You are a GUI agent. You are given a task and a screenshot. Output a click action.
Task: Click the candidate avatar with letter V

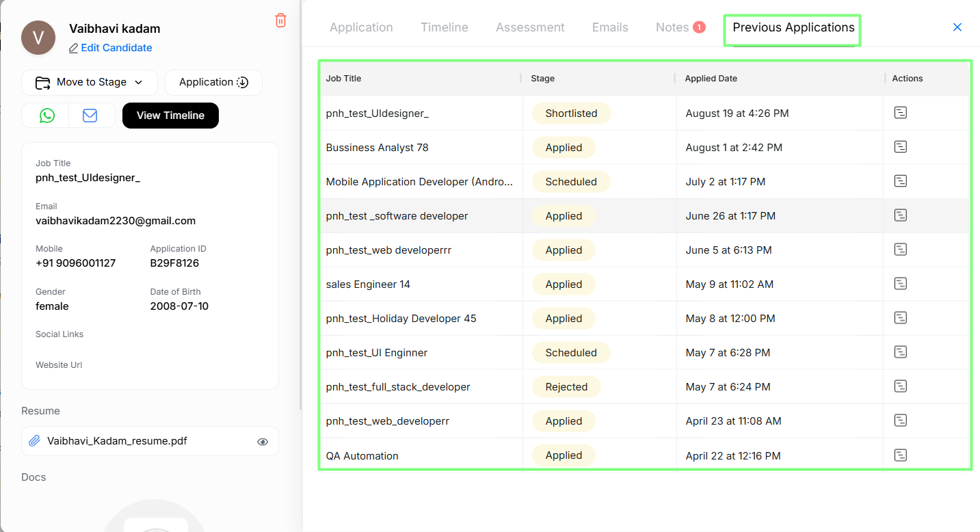(38, 38)
